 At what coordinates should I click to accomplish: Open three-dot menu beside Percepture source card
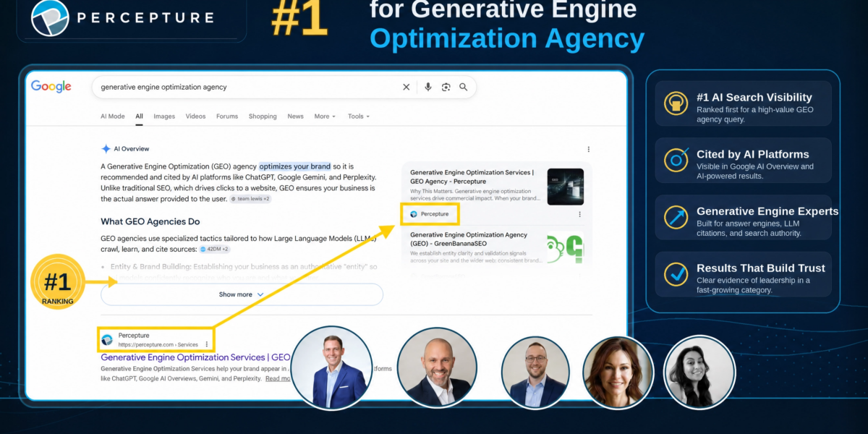[x=579, y=214]
